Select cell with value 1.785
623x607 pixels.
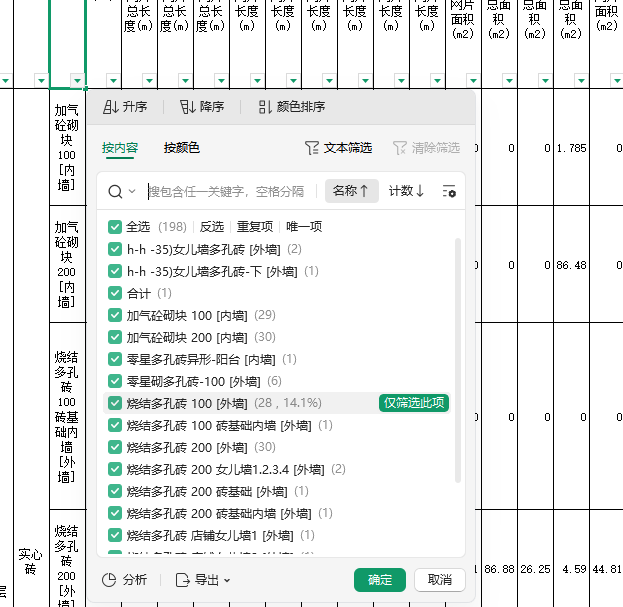[571, 148]
